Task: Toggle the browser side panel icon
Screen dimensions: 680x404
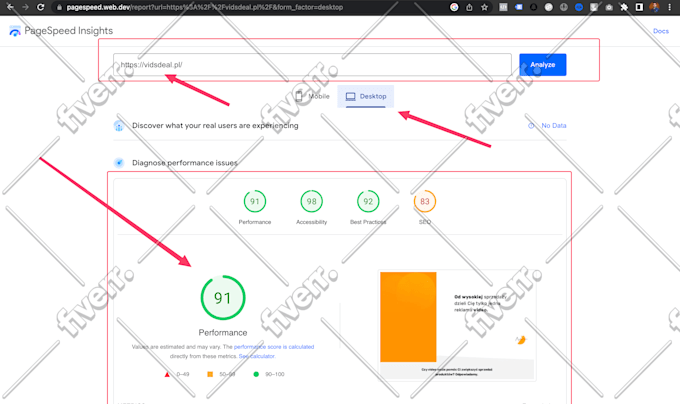Action: pos(639,7)
